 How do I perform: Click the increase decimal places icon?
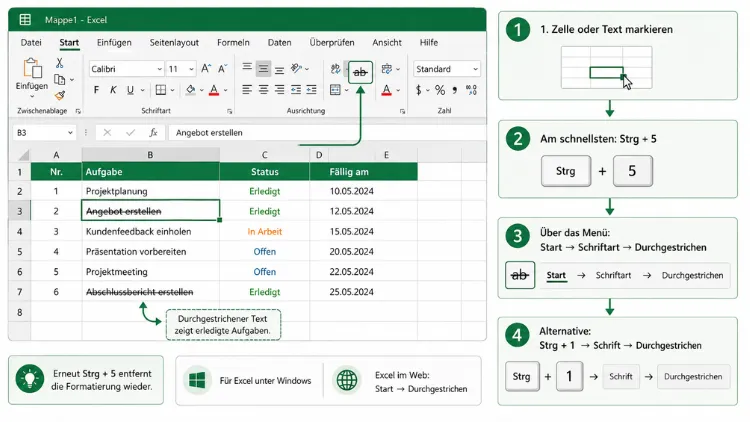click(471, 89)
